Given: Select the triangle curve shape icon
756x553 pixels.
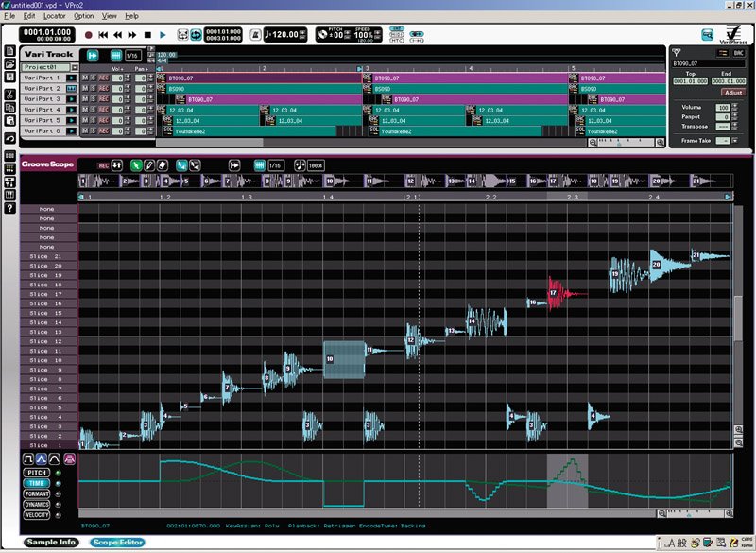Looking at the screenshot, I should pyautogui.click(x=42, y=458).
